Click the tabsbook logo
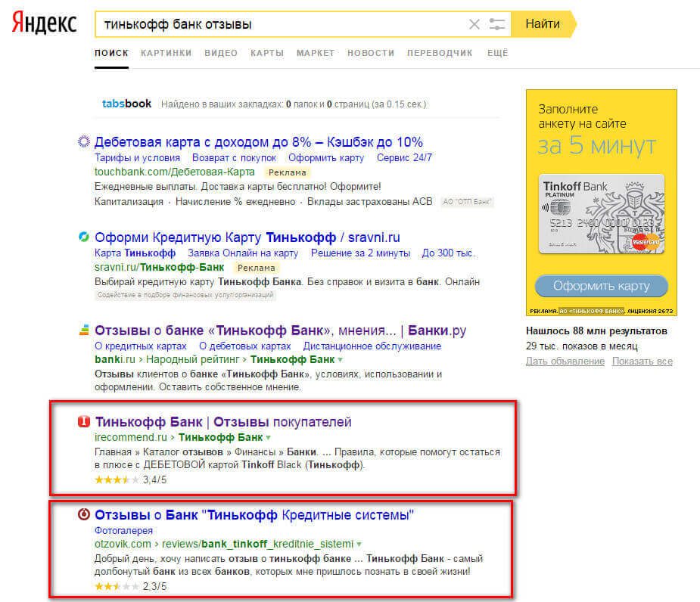Screen dimensions: 700x602 127,104
